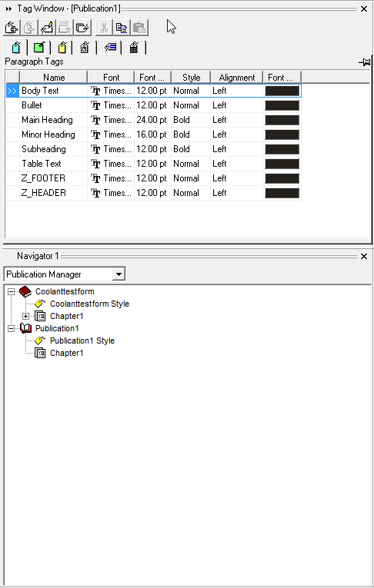The image size is (374, 588).
Task: Open the page tags tab icon
Action: click(x=85, y=48)
